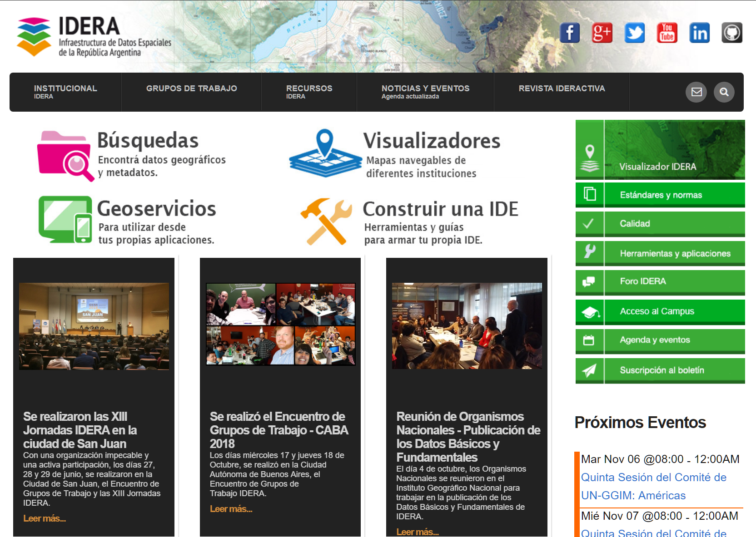
Task: Open the YouTube icon
Action: 667,33
